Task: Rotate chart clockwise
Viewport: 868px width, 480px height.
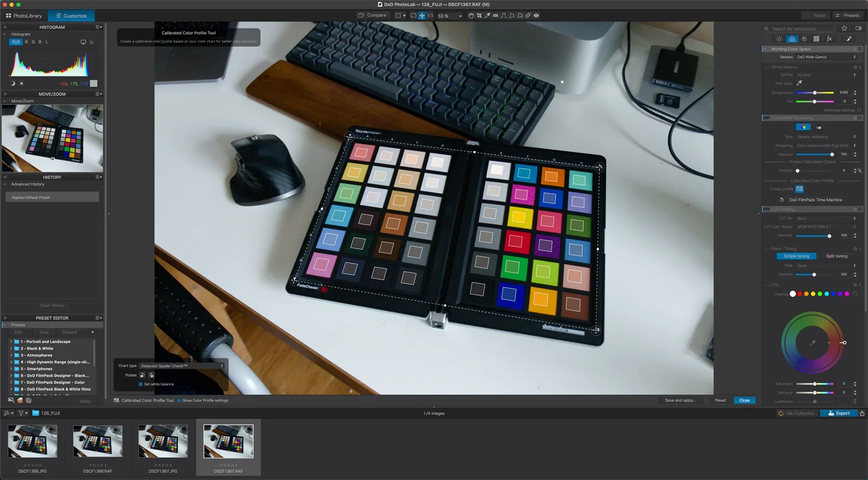Action: (x=151, y=375)
